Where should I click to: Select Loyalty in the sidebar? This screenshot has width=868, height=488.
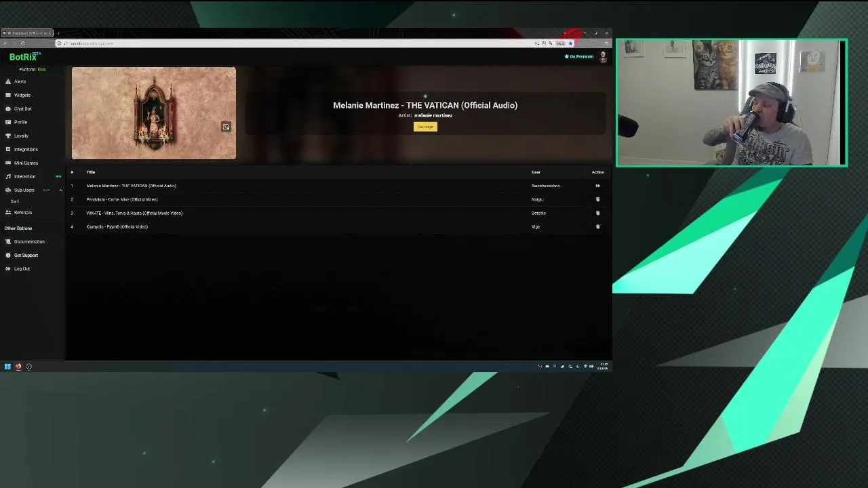point(21,136)
